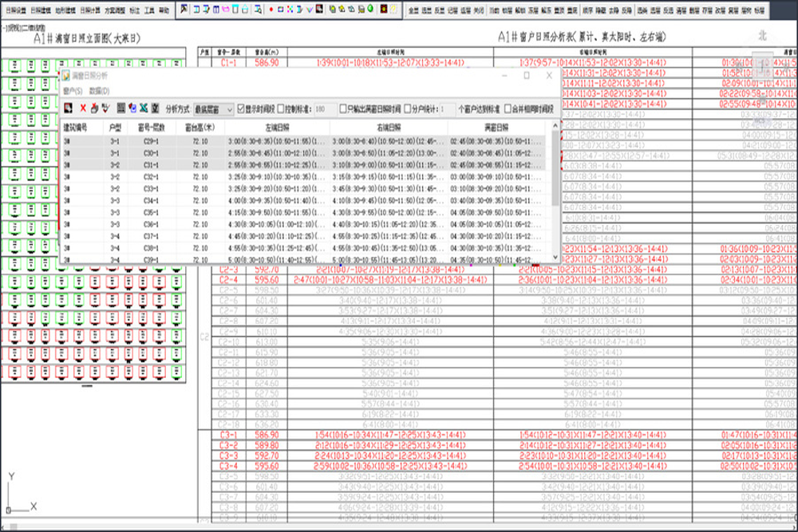Click the blue columns icon in main toolbar
This screenshot has height=532, width=798.
(x=215, y=9)
